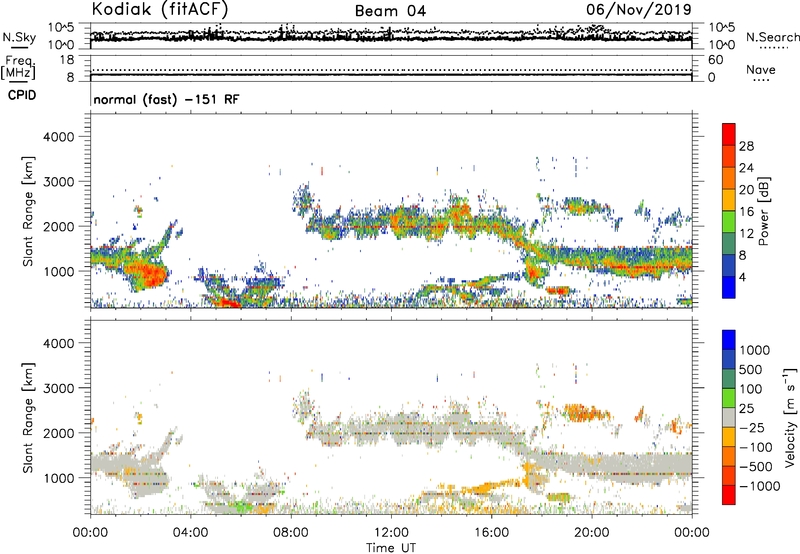Click the '20:00' time tick label
Screen dimensions: 800x554
[x=591, y=533]
